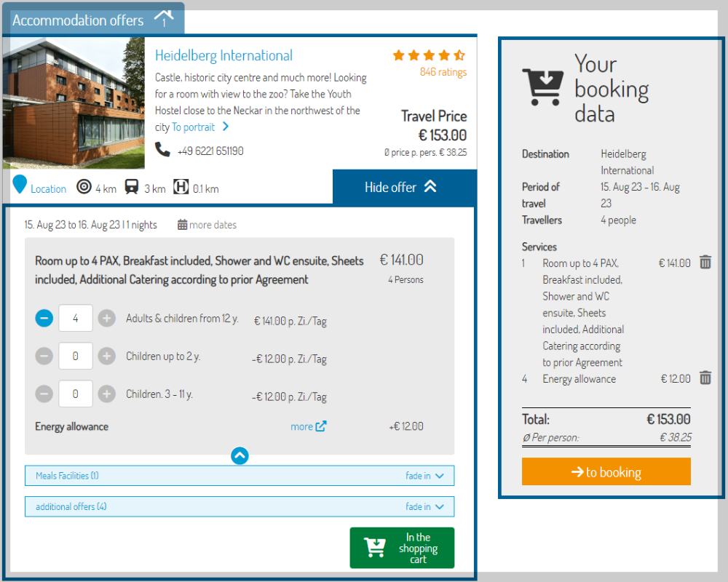The width and height of the screenshot is (728, 582).
Task: Click the adults quantity field showing 4
Action: pos(76,318)
